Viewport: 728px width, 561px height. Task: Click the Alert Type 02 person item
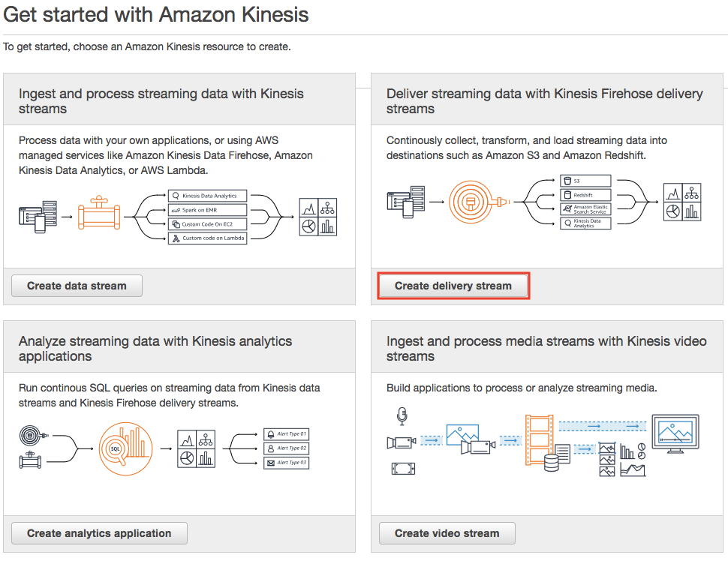[x=286, y=448]
